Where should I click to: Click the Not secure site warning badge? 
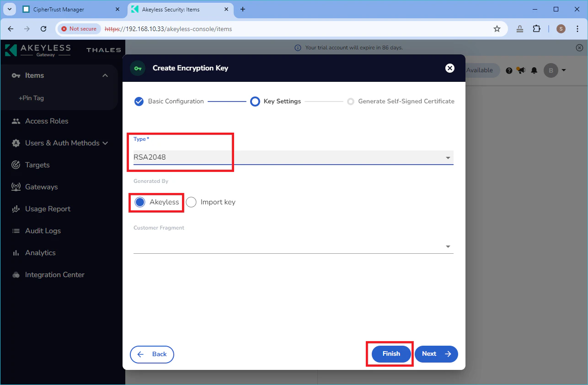(x=79, y=29)
